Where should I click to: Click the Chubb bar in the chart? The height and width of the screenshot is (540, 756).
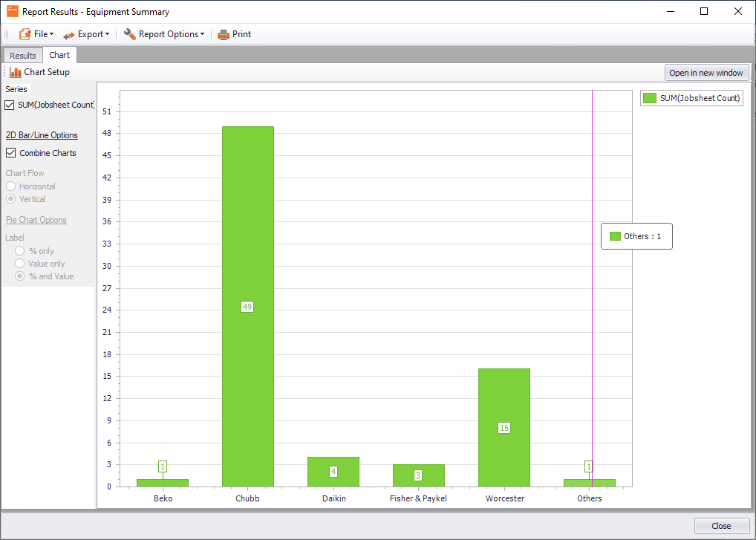tap(248, 307)
